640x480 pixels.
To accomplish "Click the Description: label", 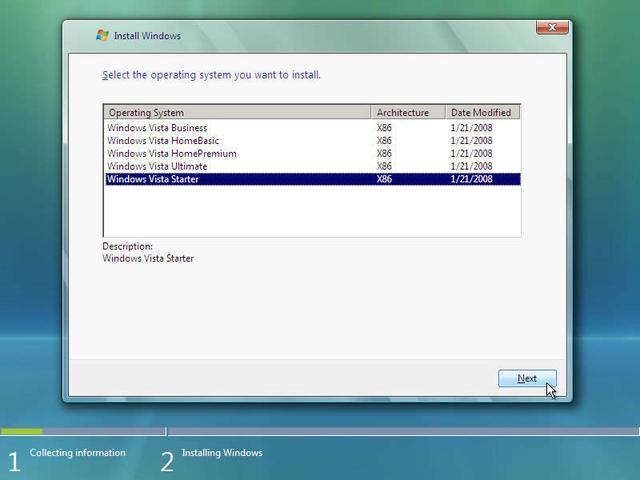I will click(127, 246).
